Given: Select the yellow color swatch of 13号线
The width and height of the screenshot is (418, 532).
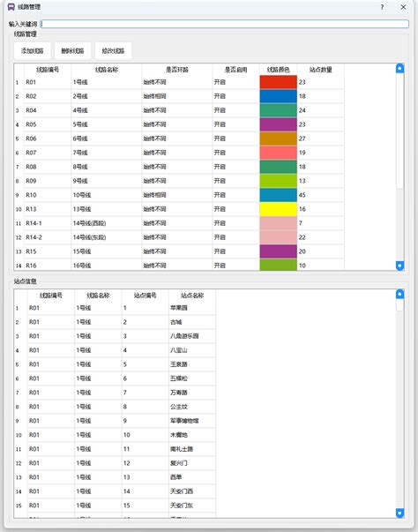Looking at the screenshot, I should coord(279,209).
